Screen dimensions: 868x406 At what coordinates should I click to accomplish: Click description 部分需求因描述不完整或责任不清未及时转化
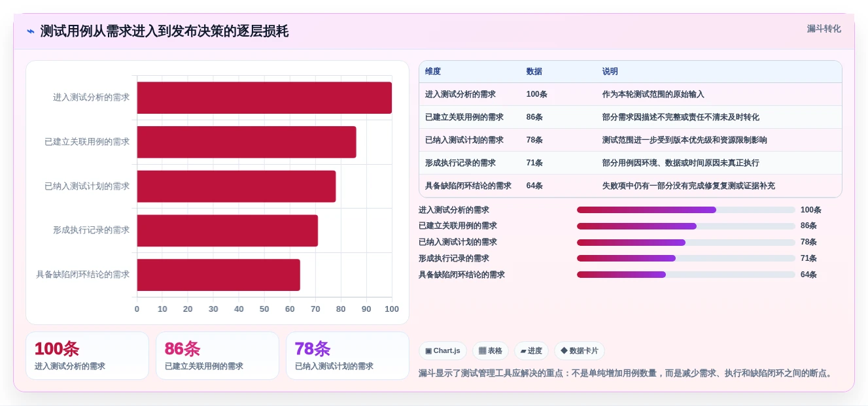681,117
